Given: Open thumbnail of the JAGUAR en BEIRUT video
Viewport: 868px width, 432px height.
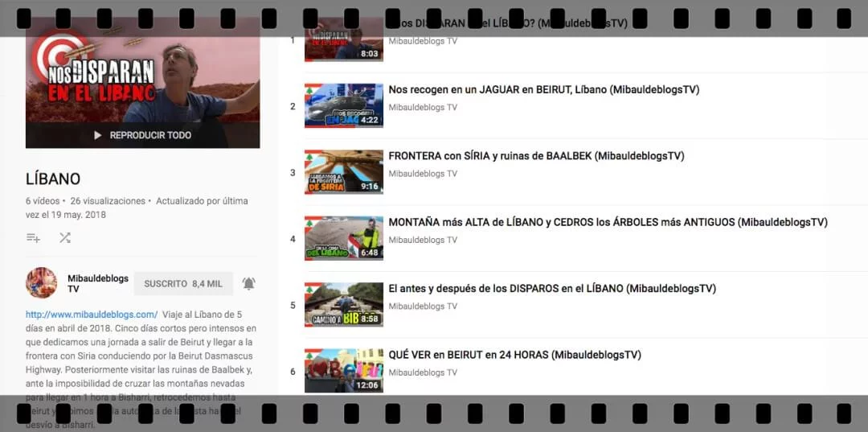Looking at the screenshot, I should click(x=344, y=105).
